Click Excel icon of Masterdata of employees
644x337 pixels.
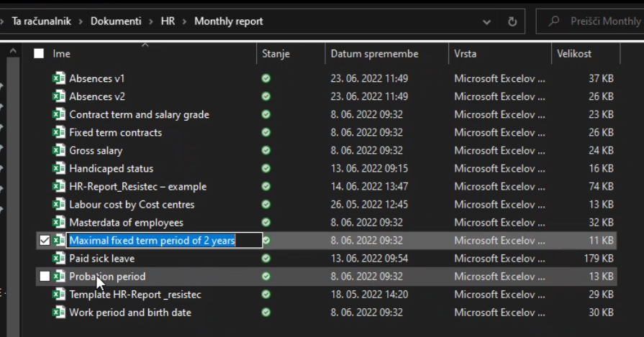59,222
